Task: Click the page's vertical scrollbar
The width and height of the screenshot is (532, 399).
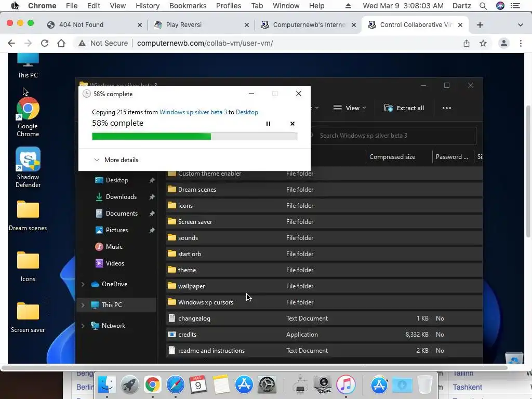Action: [x=528, y=171]
